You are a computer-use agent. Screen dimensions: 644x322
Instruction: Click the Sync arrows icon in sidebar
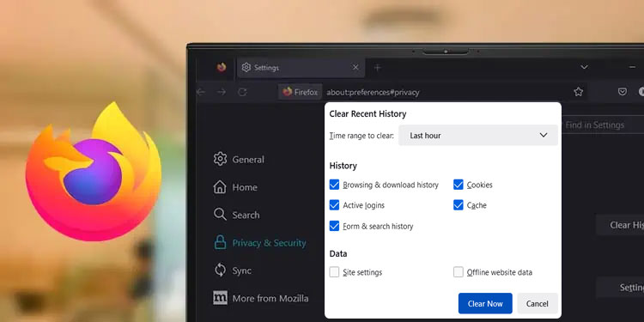pos(220,270)
